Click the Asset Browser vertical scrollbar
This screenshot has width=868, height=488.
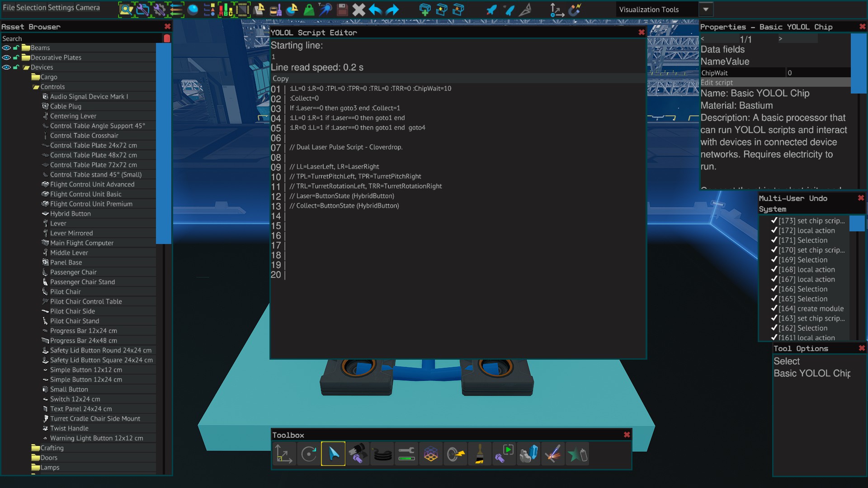(x=163, y=142)
